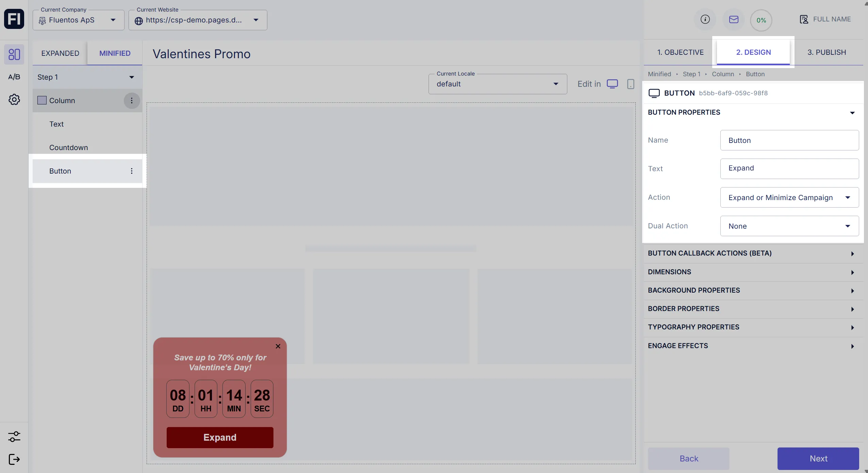Switch to the Expanded tab
This screenshot has height=473, width=868.
coord(60,53)
